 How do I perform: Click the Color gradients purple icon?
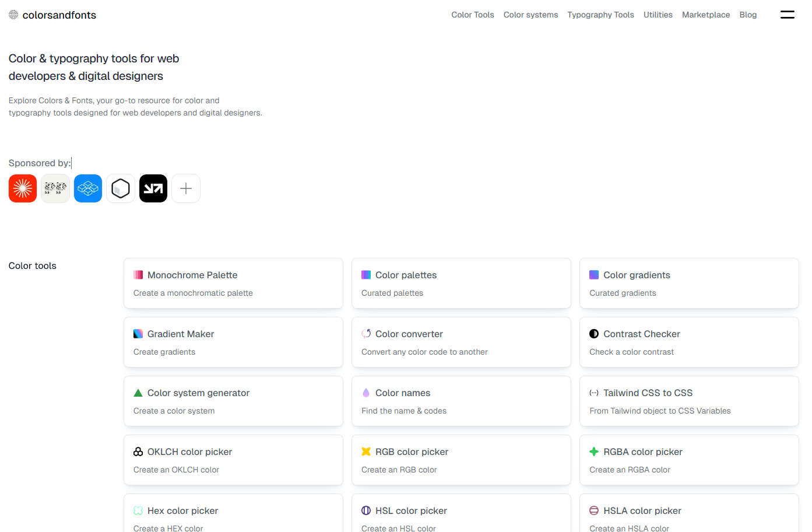tap(594, 275)
